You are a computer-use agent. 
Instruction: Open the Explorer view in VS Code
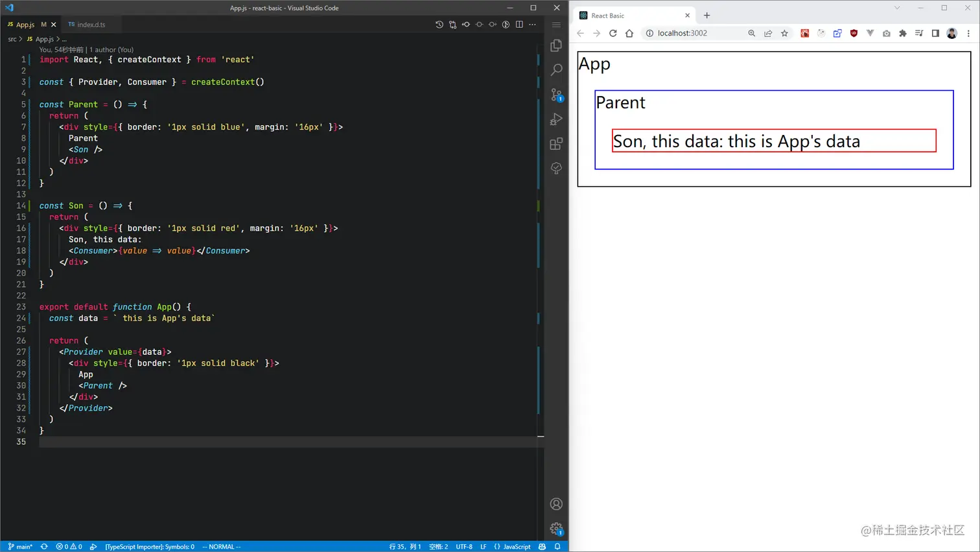tap(556, 45)
